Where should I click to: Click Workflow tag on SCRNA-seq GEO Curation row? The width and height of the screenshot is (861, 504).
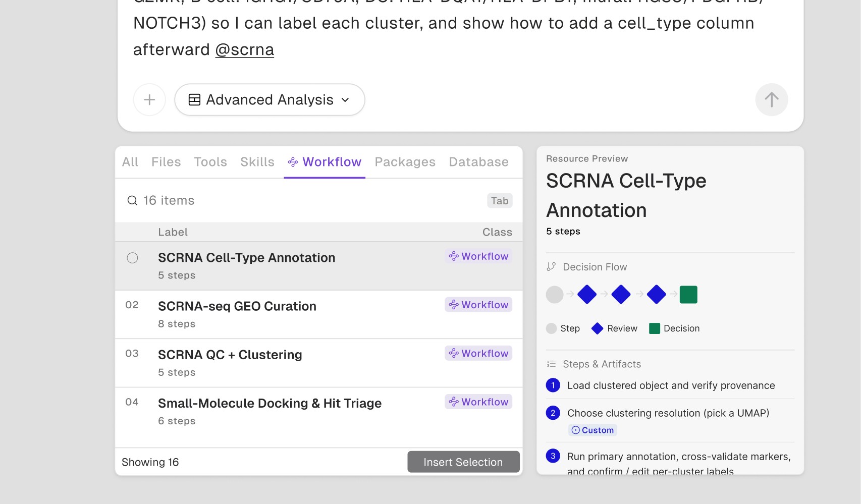(478, 305)
